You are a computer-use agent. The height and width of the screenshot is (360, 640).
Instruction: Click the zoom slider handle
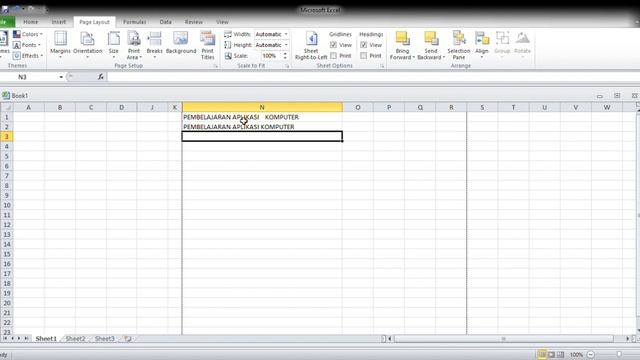click(x=619, y=355)
